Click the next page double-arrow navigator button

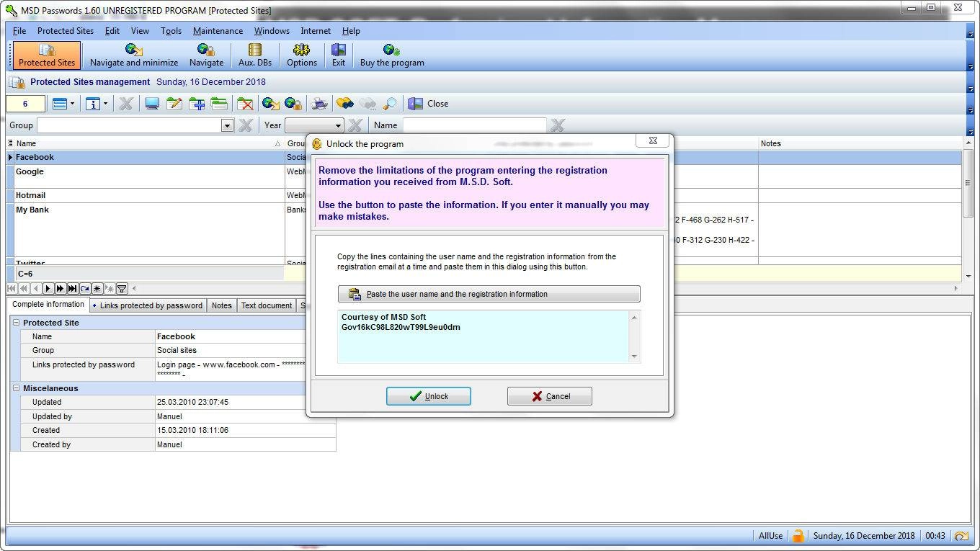tap(61, 289)
